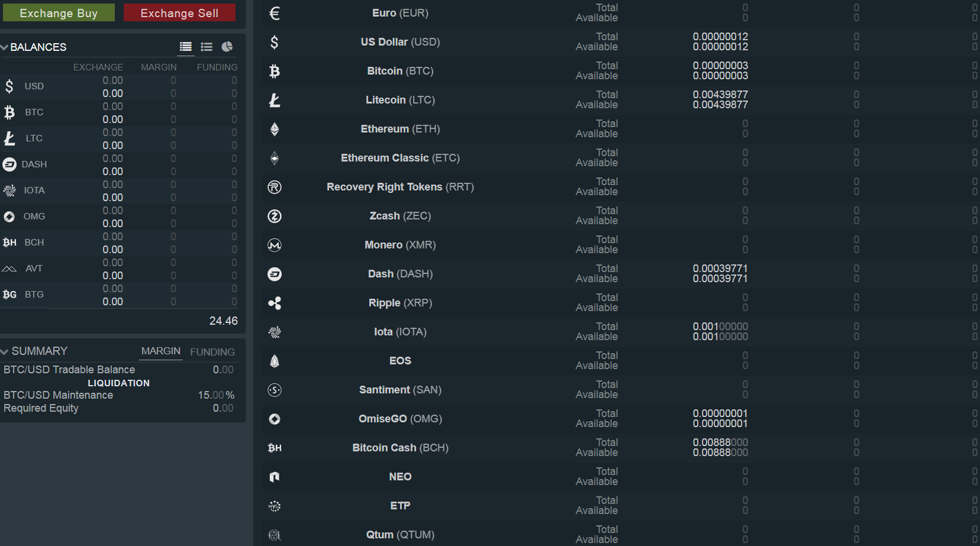Select the Qtum (QTUM) row label
The height and width of the screenshot is (546, 980).
(x=400, y=535)
